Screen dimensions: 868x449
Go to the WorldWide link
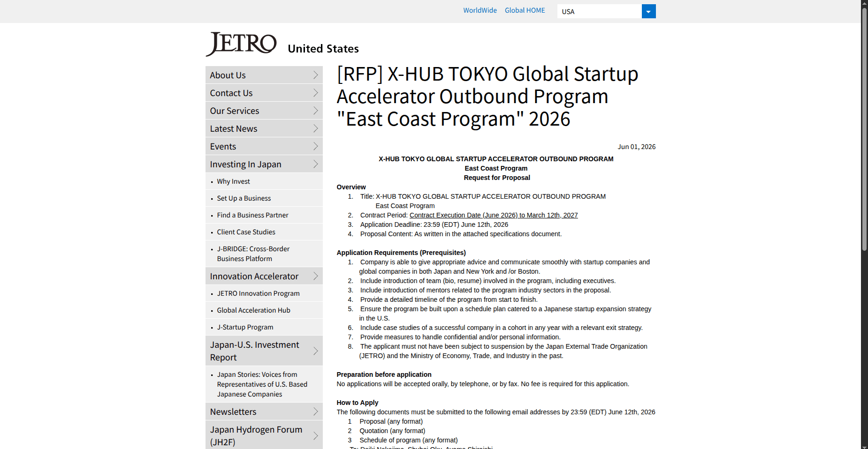point(480,10)
